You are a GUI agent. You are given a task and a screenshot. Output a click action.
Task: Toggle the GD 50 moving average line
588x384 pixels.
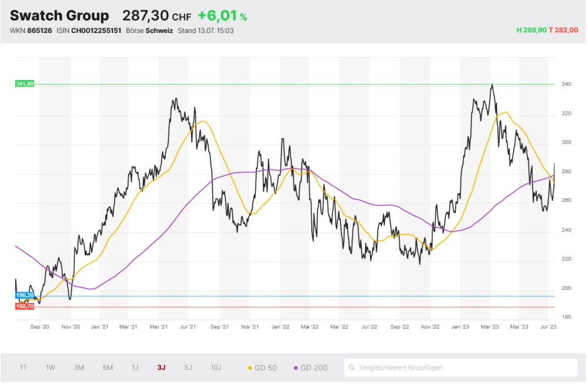point(262,368)
